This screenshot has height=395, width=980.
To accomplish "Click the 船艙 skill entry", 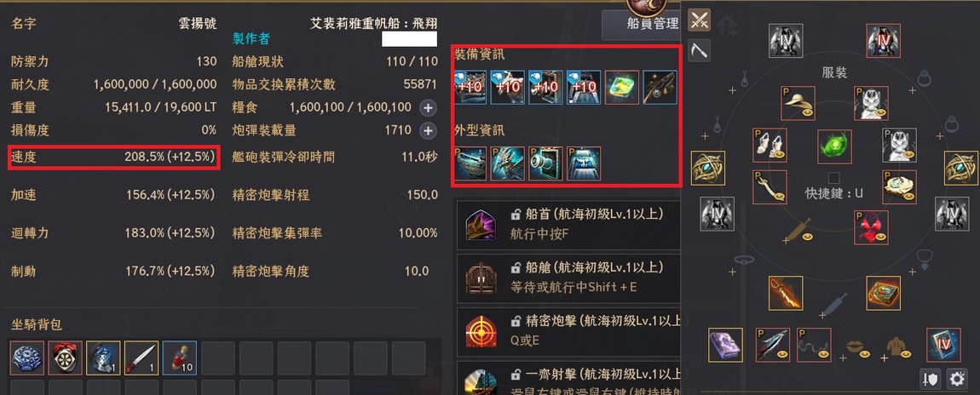I will [x=568, y=278].
